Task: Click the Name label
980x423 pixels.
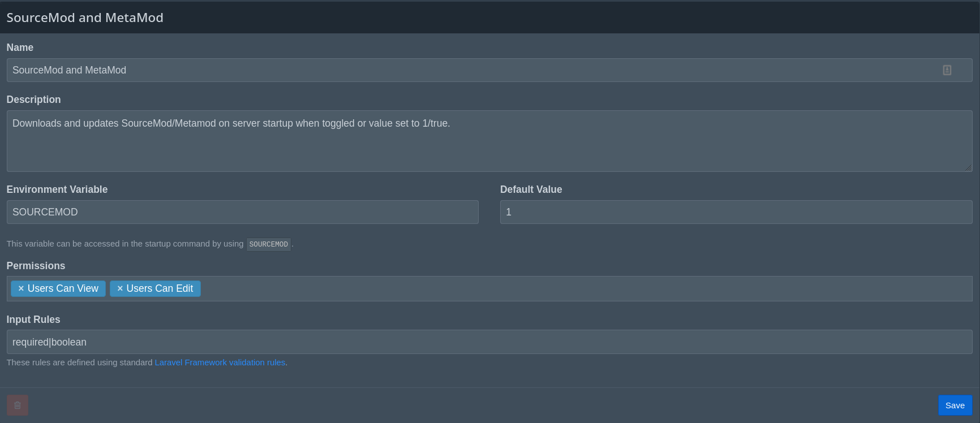Action: pos(20,48)
